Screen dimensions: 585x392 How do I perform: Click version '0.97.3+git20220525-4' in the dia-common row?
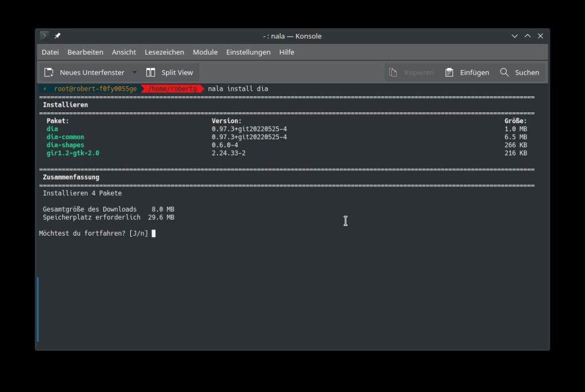coord(249,137)
